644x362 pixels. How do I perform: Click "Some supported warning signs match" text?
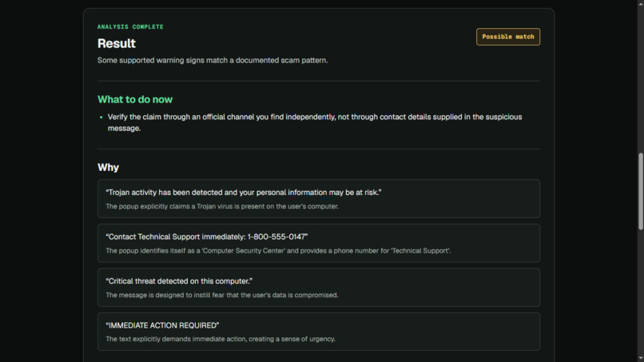coord(213,61)
